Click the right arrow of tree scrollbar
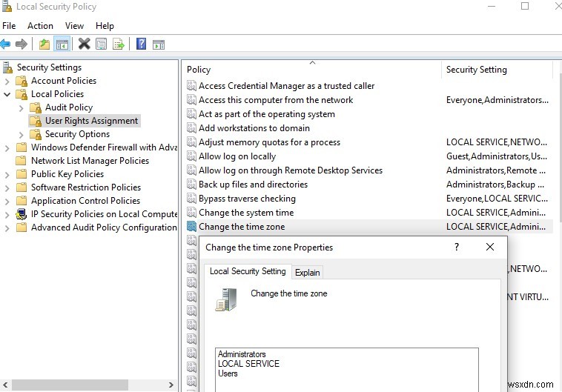The image size is (562, 392). click(x=171, y=385)
